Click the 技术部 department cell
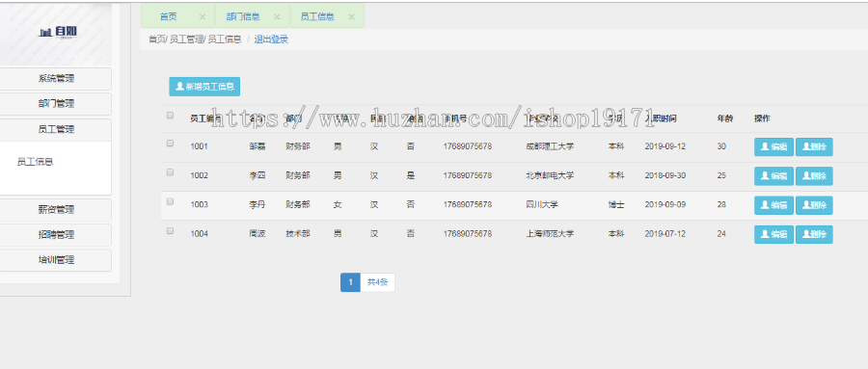The width and height of the screenshot is (868, 369). [x=298, y=234]
